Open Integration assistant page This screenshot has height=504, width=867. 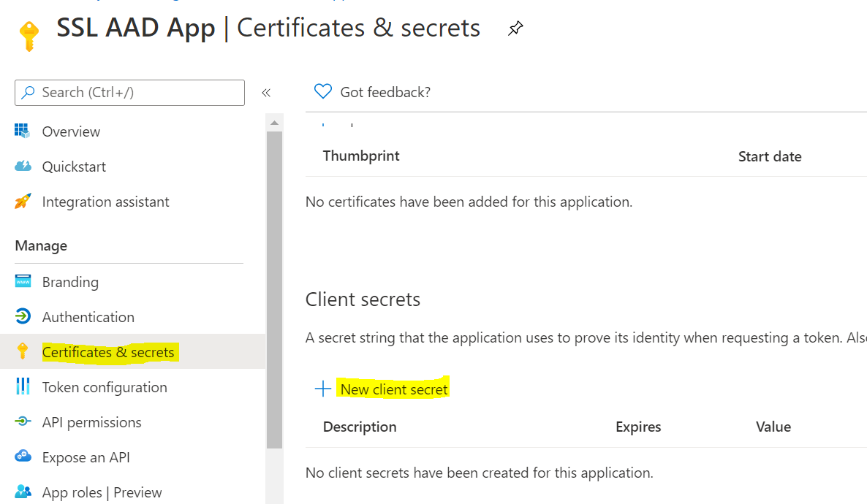(105, 202)
